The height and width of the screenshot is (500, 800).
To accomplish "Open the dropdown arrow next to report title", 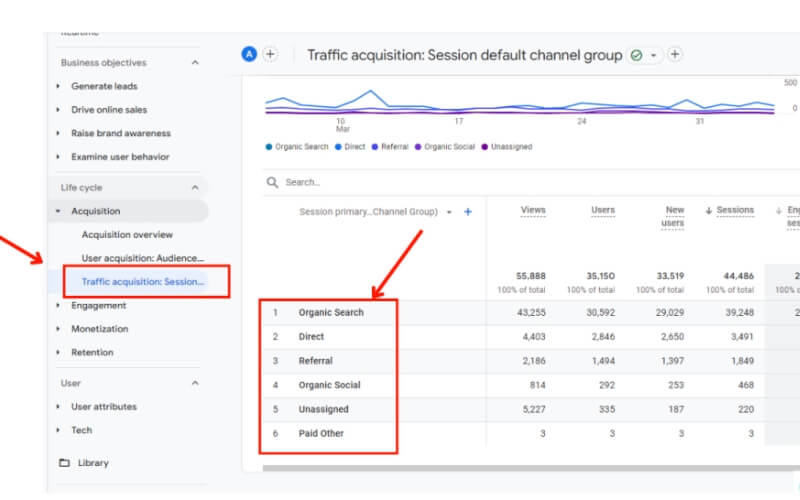I will click(x=653, y=55).
